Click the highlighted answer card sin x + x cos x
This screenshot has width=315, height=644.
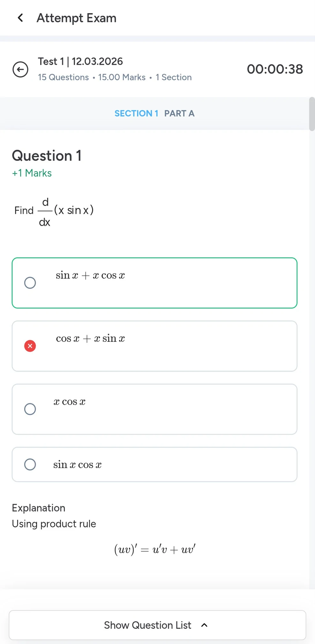pos(154,283)
